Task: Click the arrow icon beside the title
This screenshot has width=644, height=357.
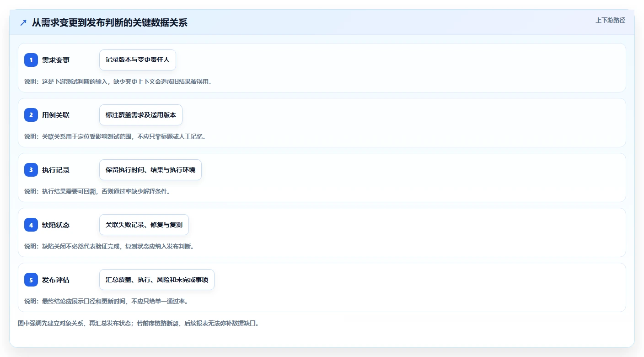Action: 23,23
